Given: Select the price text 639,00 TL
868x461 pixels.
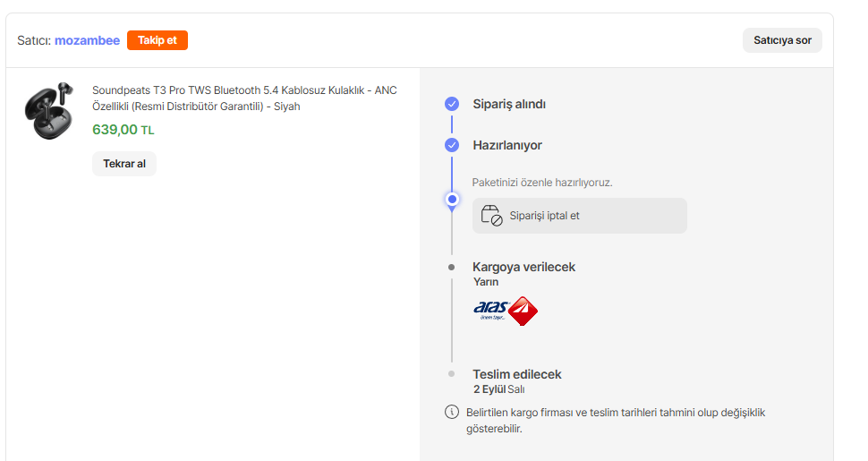Looking at the screenshot, I should coord(123,130).
